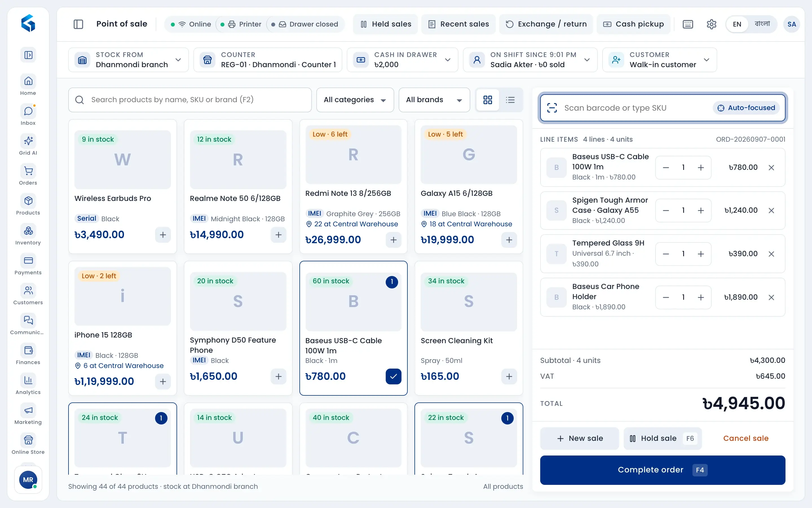The image size is (812, 508).
Task: Click Complete order button
Action: (662, 470)
